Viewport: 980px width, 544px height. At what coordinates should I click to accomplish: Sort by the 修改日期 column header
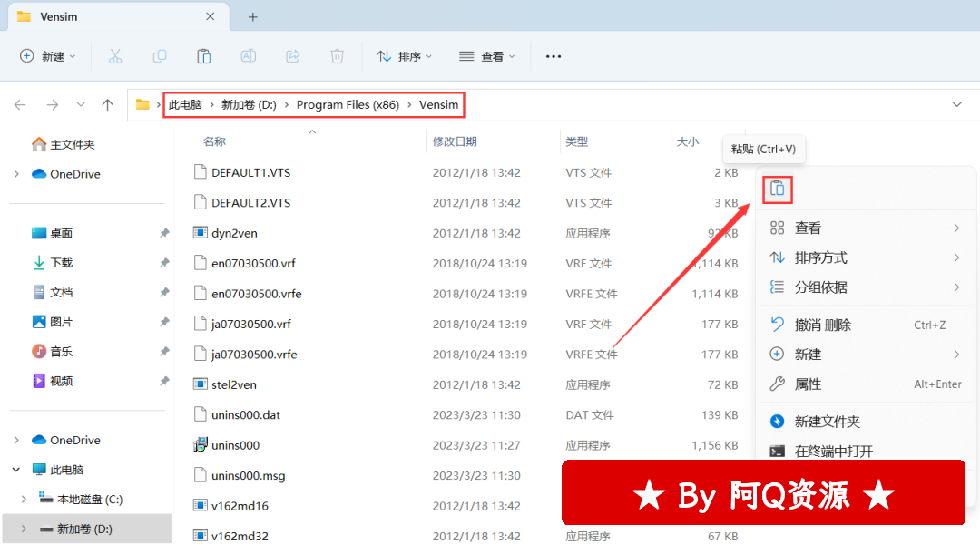point(455,141)
